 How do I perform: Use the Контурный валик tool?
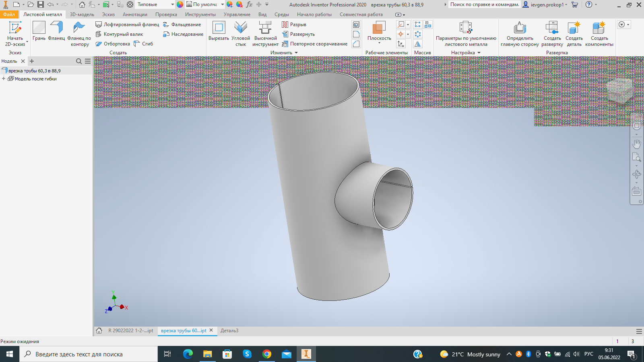point(119,34)
